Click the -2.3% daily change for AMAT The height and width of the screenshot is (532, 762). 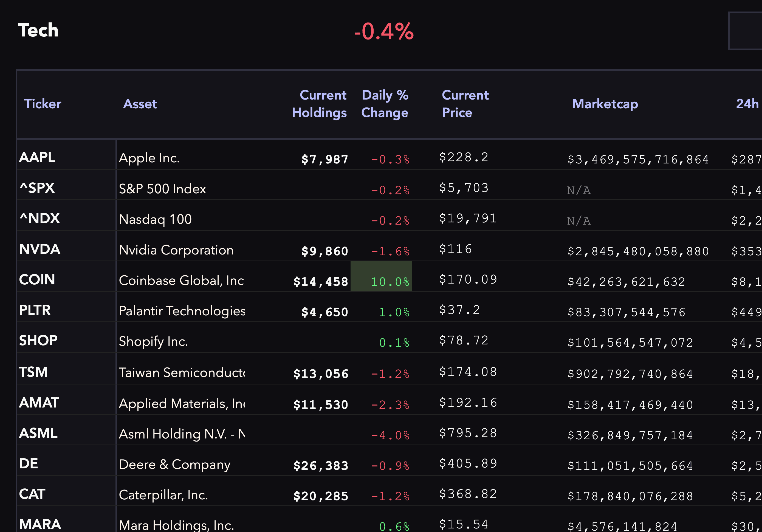[x=390, y=405]
